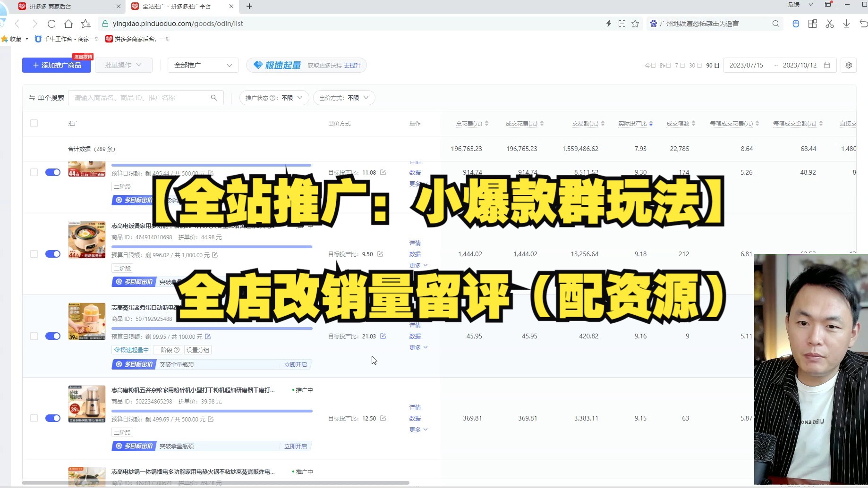Toggle promotion switch for 志高电饭煲
Viewport: 868px width, 488px height.
(x=53, y=254)
